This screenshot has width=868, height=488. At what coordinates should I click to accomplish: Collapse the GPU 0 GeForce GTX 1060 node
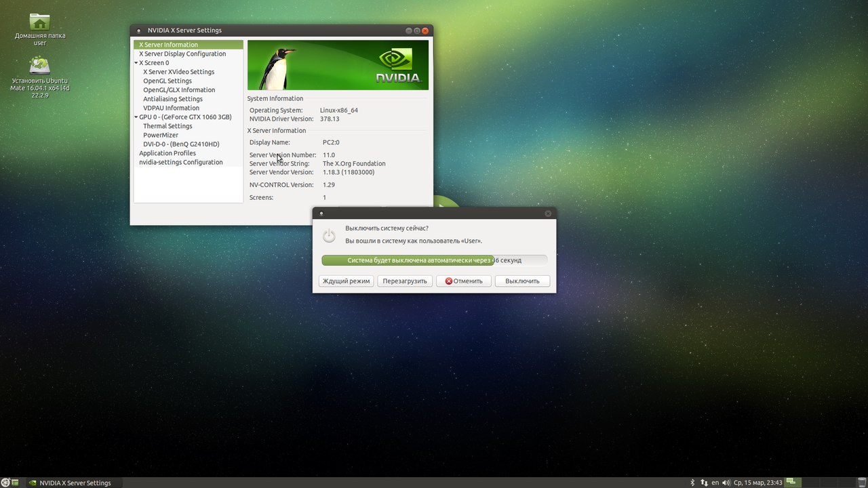pos(136,117)
